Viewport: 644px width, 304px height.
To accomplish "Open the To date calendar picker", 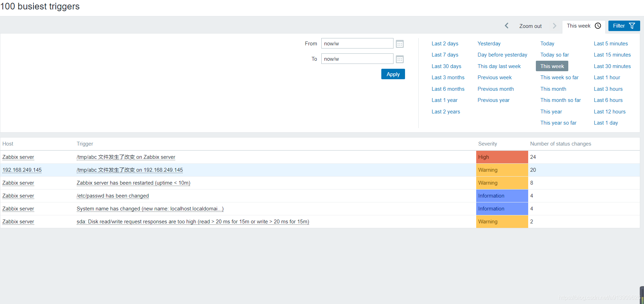I will coord(400,59).
